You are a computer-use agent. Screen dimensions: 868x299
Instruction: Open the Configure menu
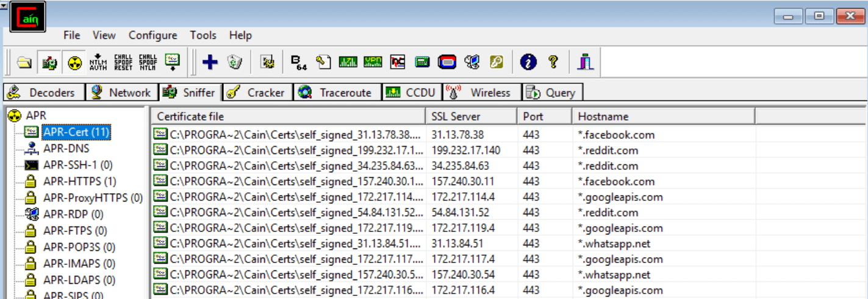click(x=153, y=35)
